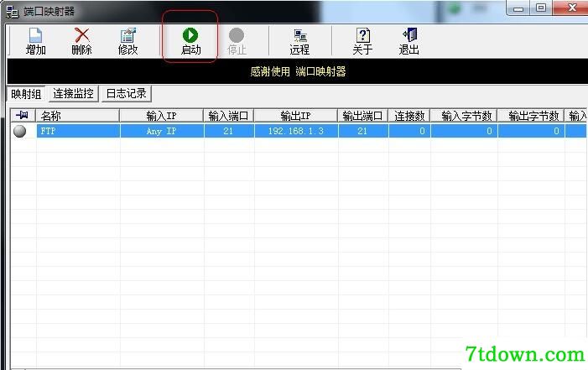Screen dimensions: 588x370
Task: Open 修改 (Modify) mapping editor
Action: (x=127, y=41)
